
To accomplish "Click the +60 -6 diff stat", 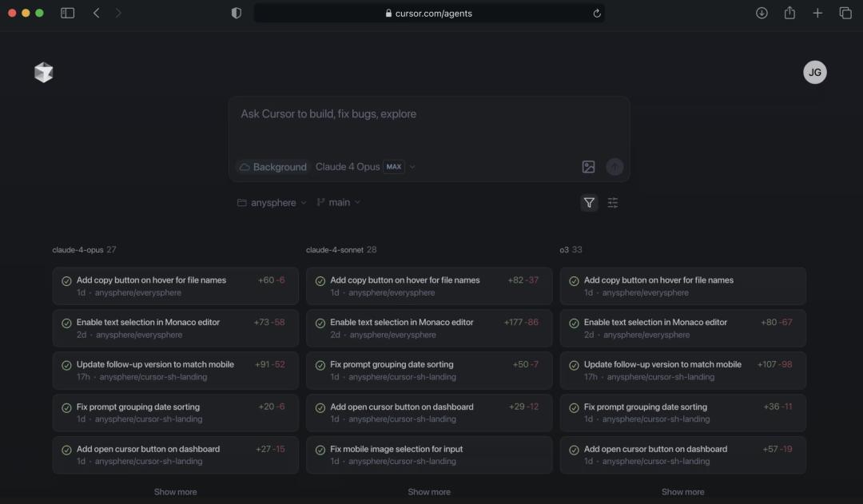I will [272, 280].
